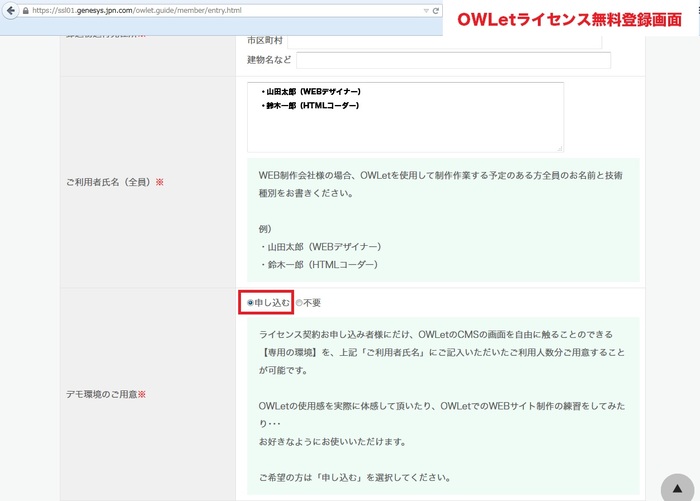Select the 申し込む radio button
Screen dimensions: 700x501
coord(250,303)
